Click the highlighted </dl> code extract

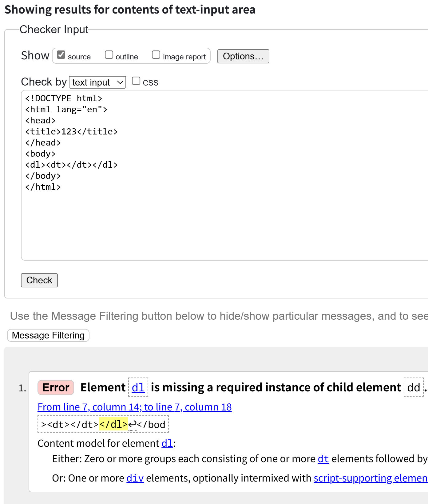tap(113, 425)
